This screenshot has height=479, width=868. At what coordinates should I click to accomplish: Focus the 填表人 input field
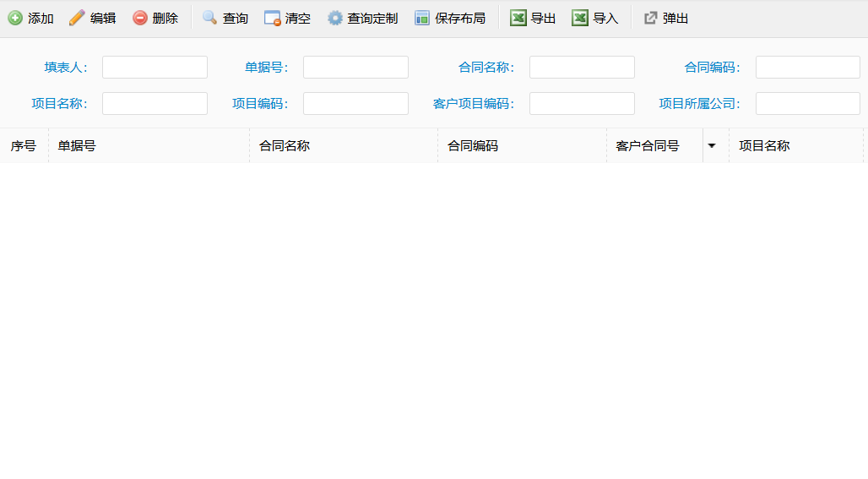(155, 67)
